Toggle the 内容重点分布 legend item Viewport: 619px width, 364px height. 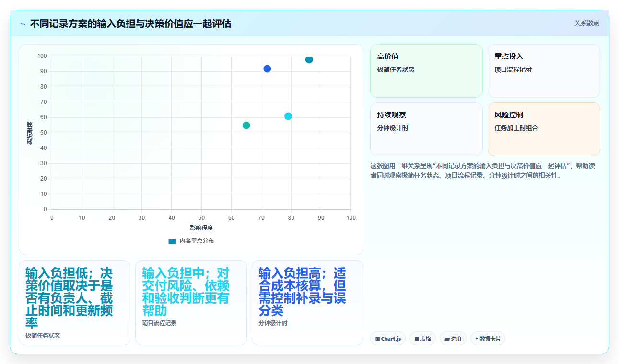(x=191, y=241)
